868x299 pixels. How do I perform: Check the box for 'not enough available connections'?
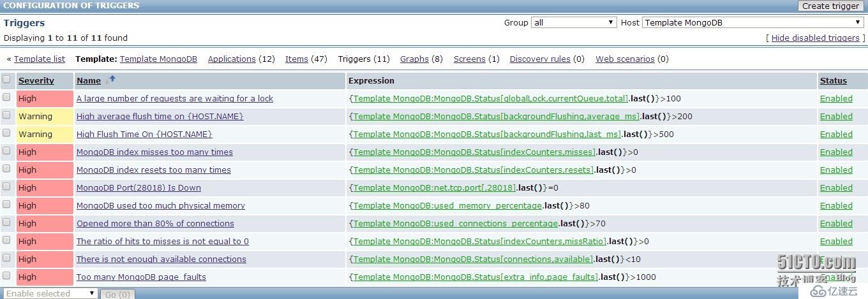click(x=6, y=258)
